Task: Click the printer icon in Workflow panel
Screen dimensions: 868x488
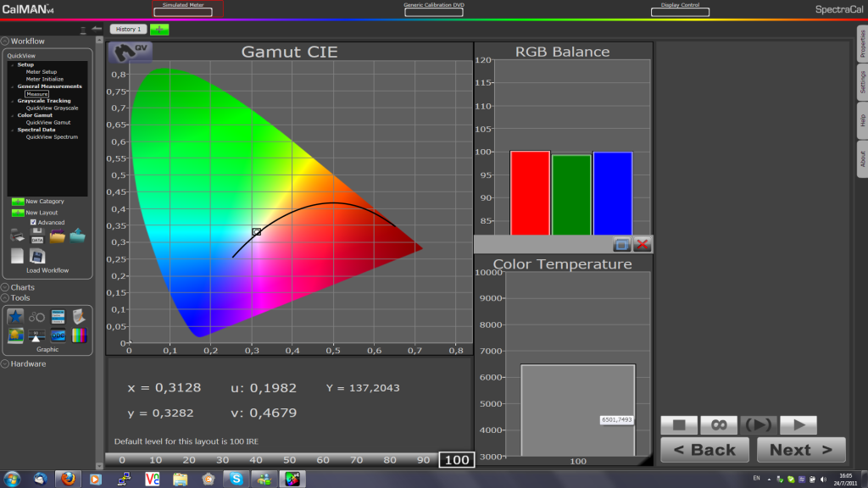Action: [17, 236]
